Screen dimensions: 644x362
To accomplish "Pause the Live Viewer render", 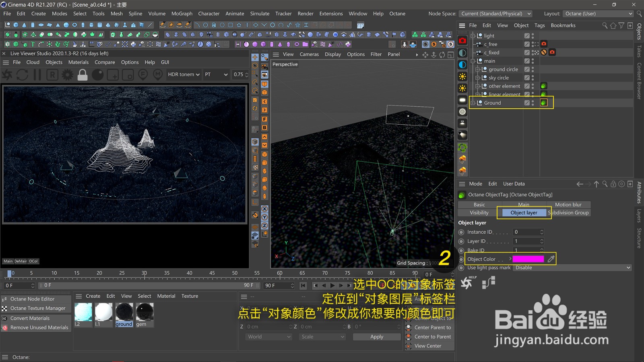I will [37, 74].
